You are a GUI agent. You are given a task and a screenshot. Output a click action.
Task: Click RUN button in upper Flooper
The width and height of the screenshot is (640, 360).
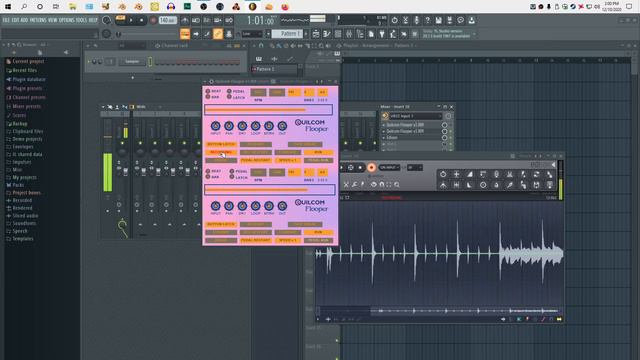click(x=318, y=152)
